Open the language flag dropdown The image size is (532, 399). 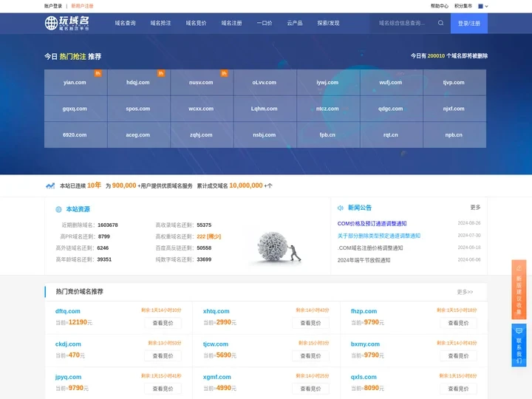[x=482, y=6]
